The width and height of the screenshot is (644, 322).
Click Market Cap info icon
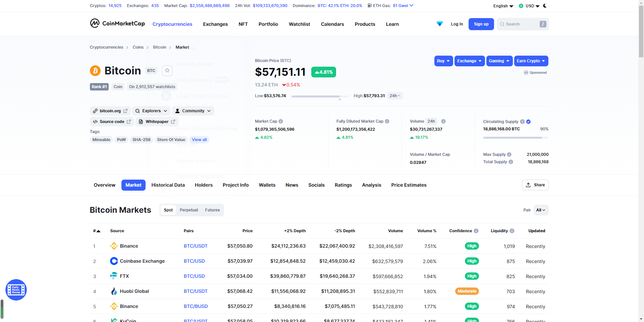click(281, 121)
